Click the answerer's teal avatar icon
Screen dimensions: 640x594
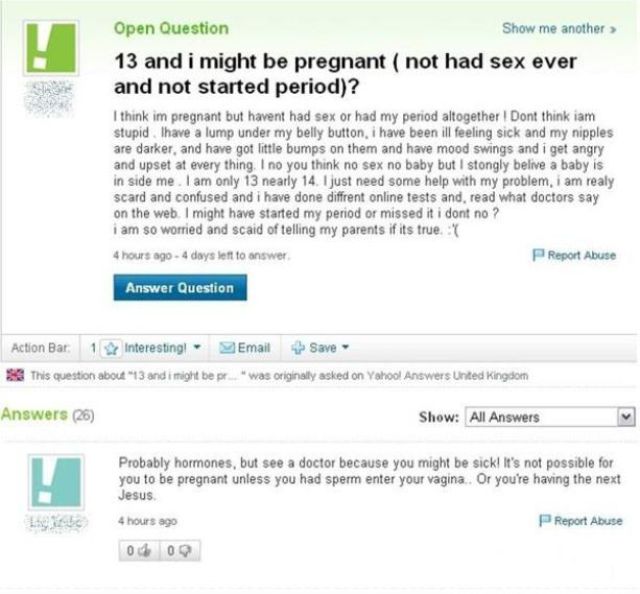(x=50, y=482)
